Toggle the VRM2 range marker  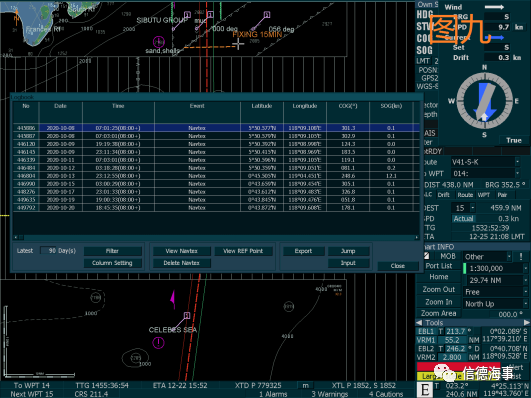pyautogui.click(x=426, y=357)
